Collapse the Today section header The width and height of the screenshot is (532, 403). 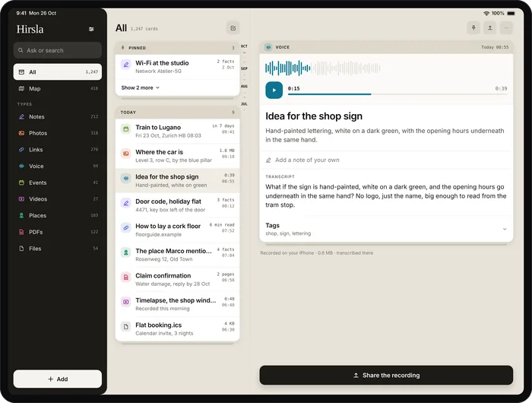pos(177,112)
